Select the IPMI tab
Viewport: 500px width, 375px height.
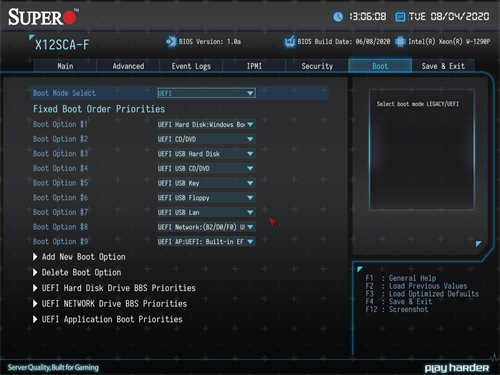tap(254, 66)
